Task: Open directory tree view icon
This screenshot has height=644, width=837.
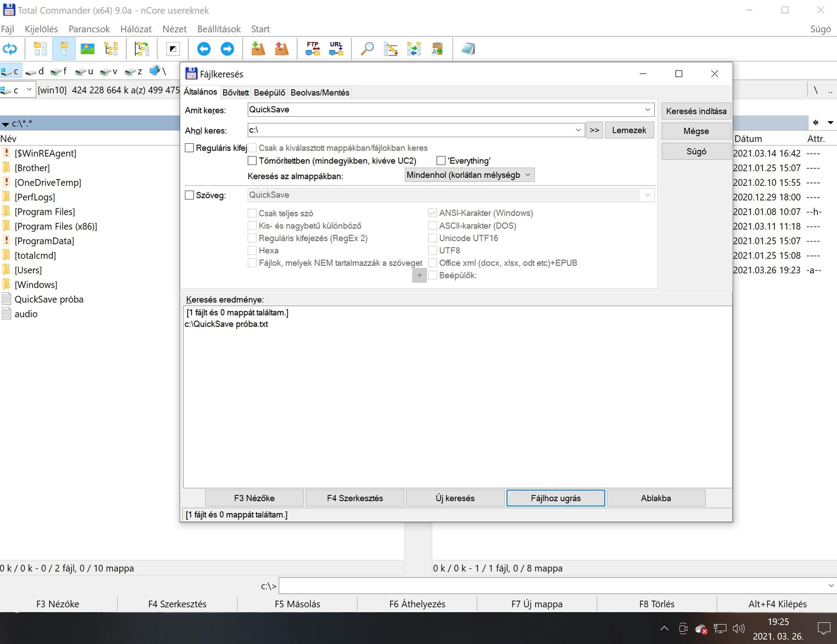Action: pyautogui.click(x=111, y=49)
